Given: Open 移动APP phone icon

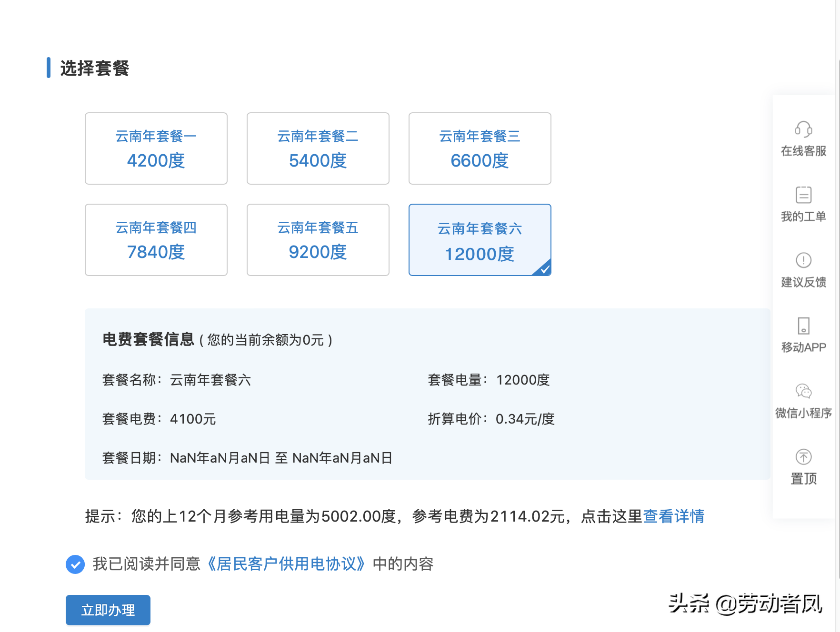Looking at the screenshot, I should (x=803, y=326).
